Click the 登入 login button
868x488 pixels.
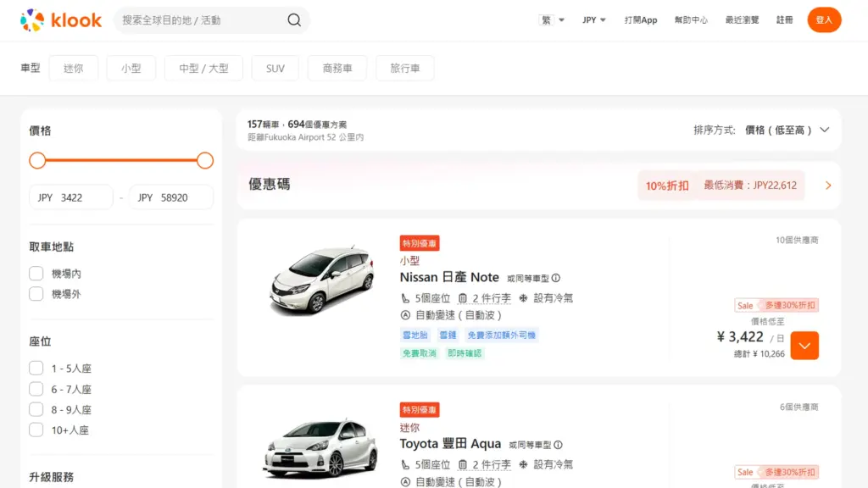[824, 20]
